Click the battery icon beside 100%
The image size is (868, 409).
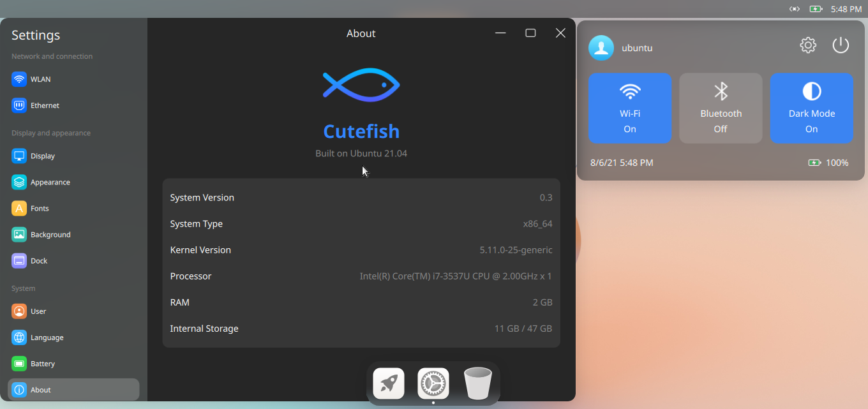pyautogui.click(x=814, y=163)
